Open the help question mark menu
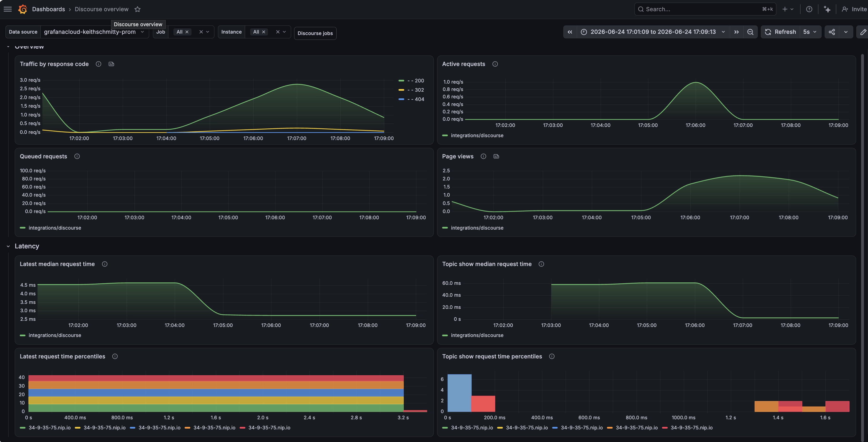Viewport: 868px width, 442px height. click(x=809, y=9)
